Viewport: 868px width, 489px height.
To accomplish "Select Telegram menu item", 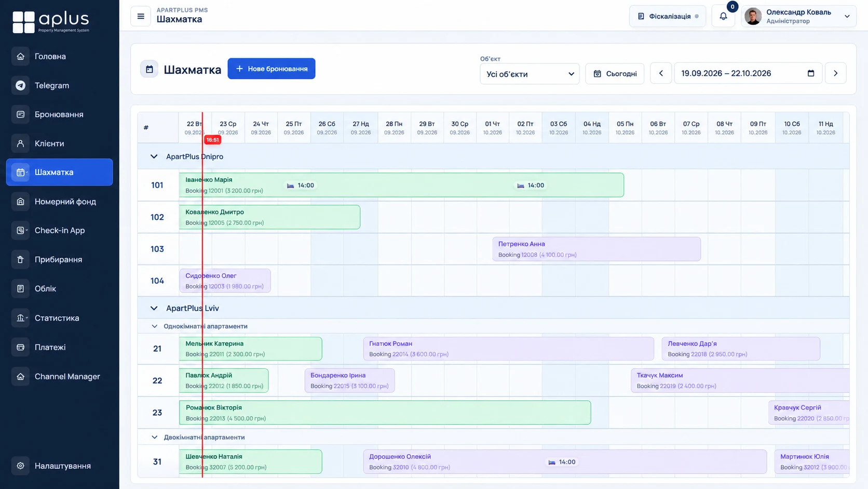I will click(x=59, y=85).
